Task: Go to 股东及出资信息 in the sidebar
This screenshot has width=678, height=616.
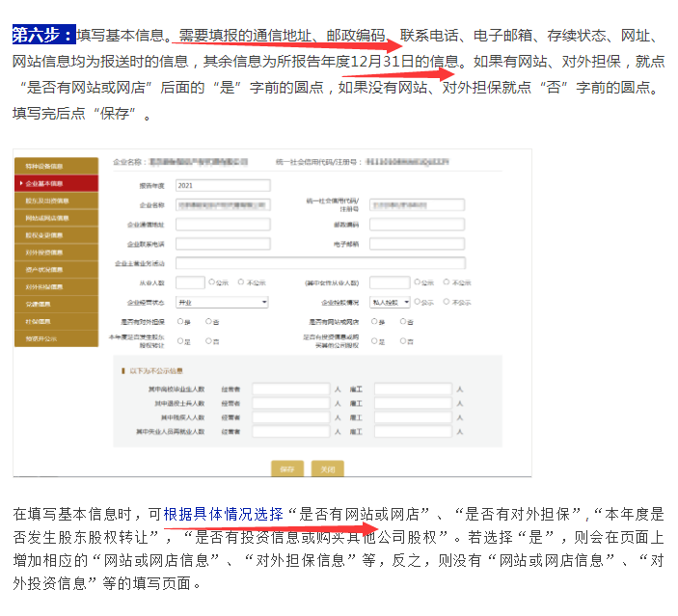Action: click(x=56, y=200)
